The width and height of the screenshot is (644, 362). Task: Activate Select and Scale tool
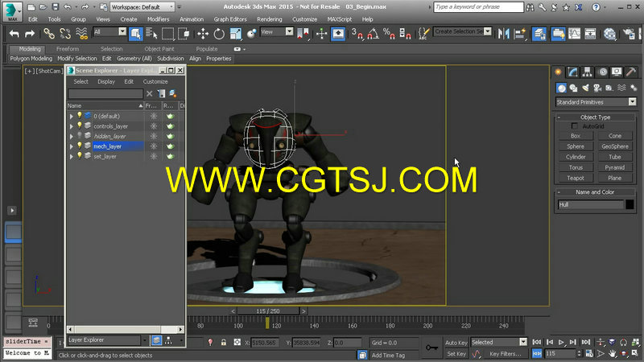(x=236, y=34)
